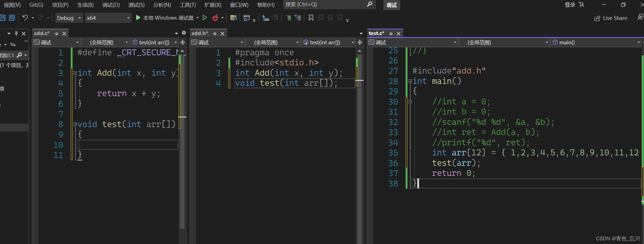Click Live Share button

[611, 18]
